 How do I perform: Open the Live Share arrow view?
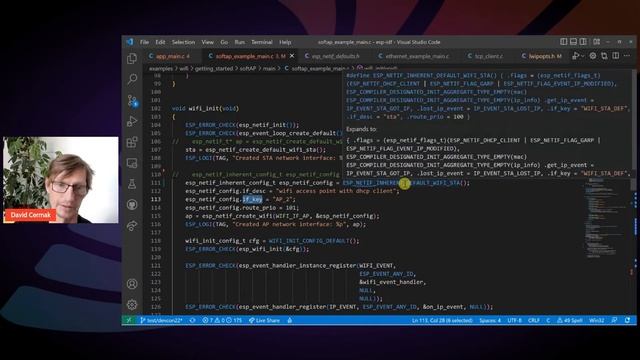pos(132,225)
